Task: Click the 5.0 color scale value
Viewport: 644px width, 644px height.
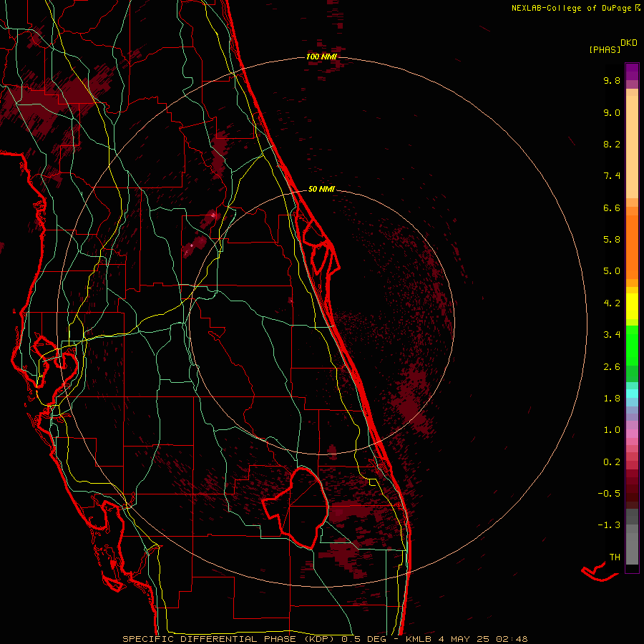Action: click(x=612, y=271)
